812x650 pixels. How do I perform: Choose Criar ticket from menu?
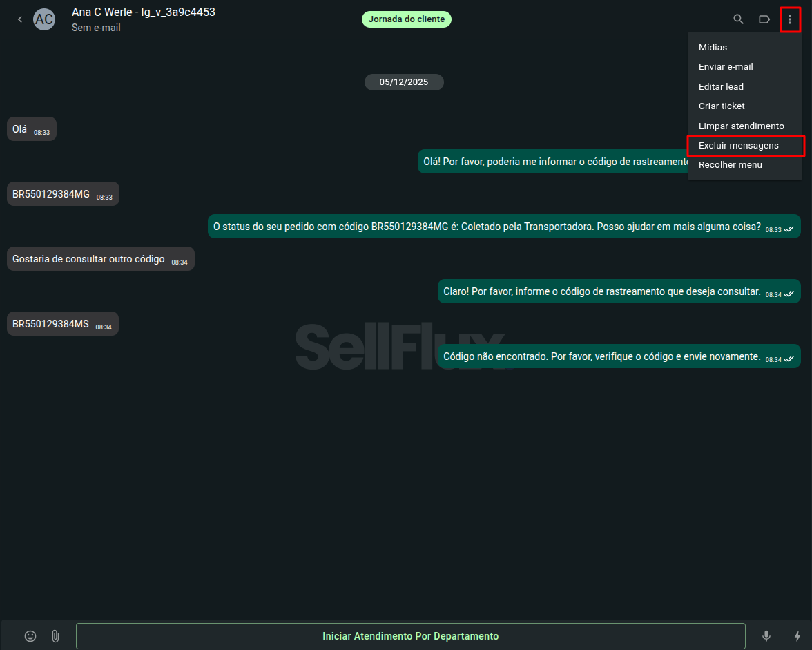722,106
